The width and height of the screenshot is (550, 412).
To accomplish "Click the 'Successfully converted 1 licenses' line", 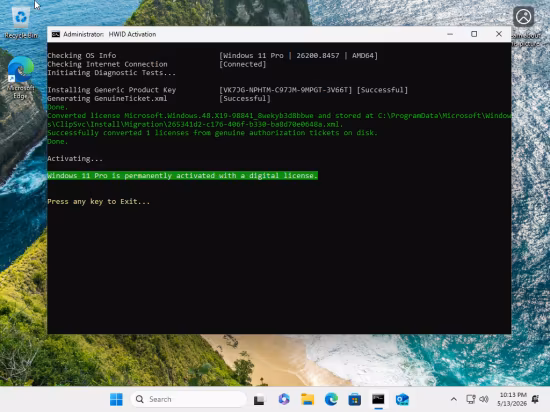I will (212, 133).
